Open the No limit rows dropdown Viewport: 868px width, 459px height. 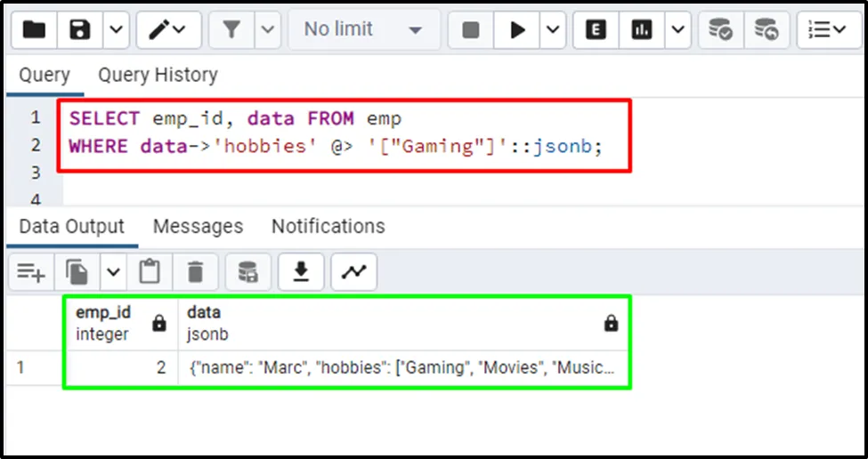362,30
